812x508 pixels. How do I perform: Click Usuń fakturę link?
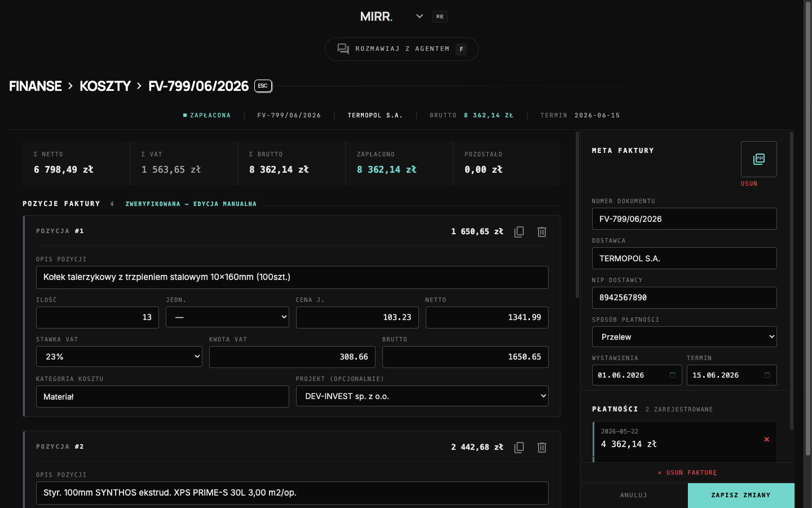point(687,473)
